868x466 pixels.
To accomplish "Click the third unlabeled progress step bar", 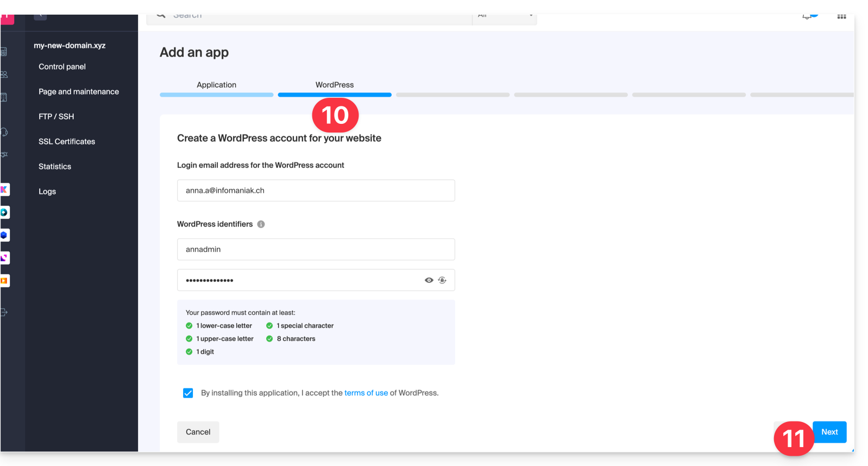I will pos(453,95).
